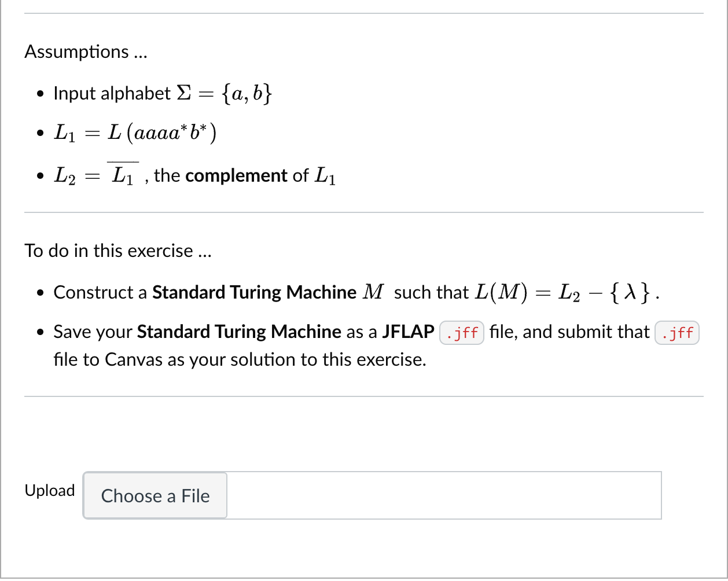Click the Upload label
This screenshot has height=581, width=728.
tap(49, 491)
